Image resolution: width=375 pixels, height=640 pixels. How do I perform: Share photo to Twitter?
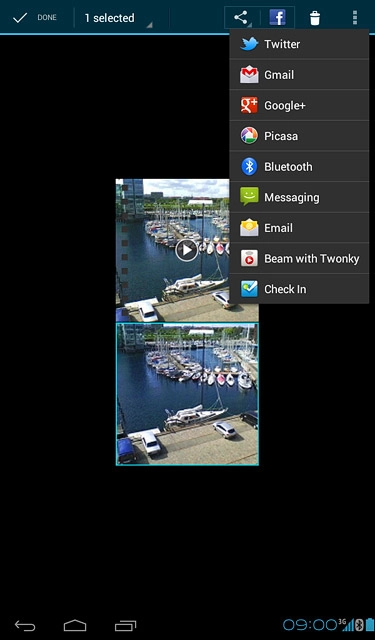tap(300, 44)
